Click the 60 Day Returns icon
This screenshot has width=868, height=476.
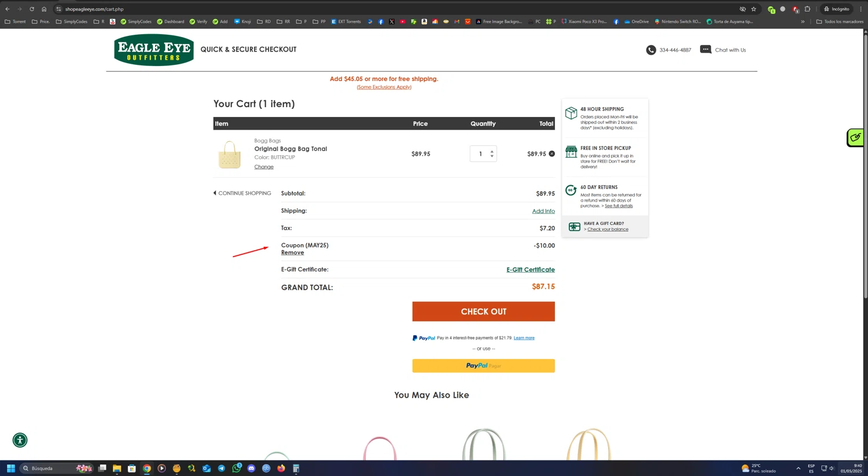[571, 190]
